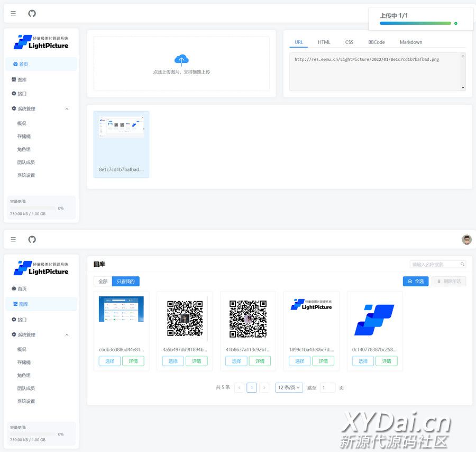Click the magnifier icon in the search box

click(462, 264)
